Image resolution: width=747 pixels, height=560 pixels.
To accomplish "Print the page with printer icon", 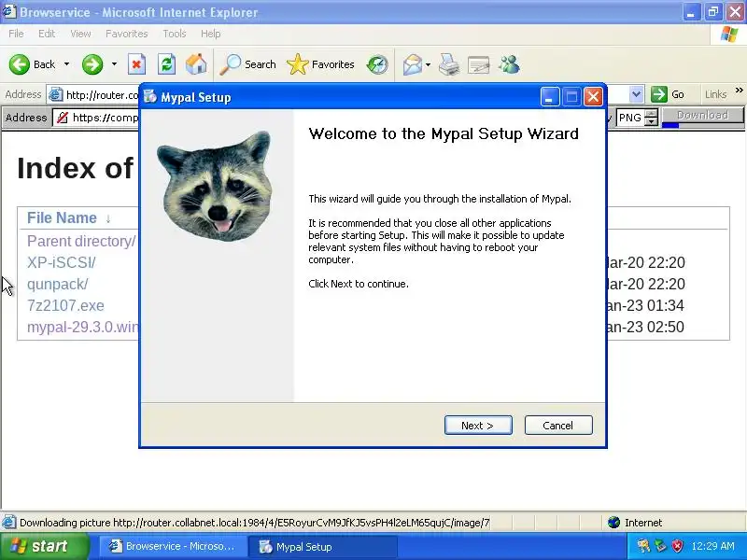I will click(449, 64).
